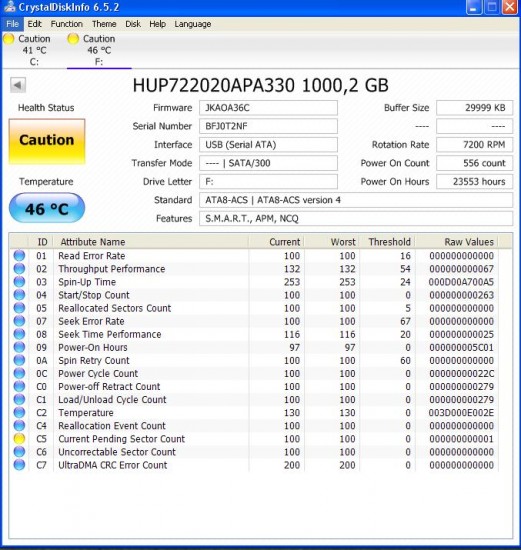Screen dimensions: 521x550
Task: Open the Help menu
Action: (158, 24)
